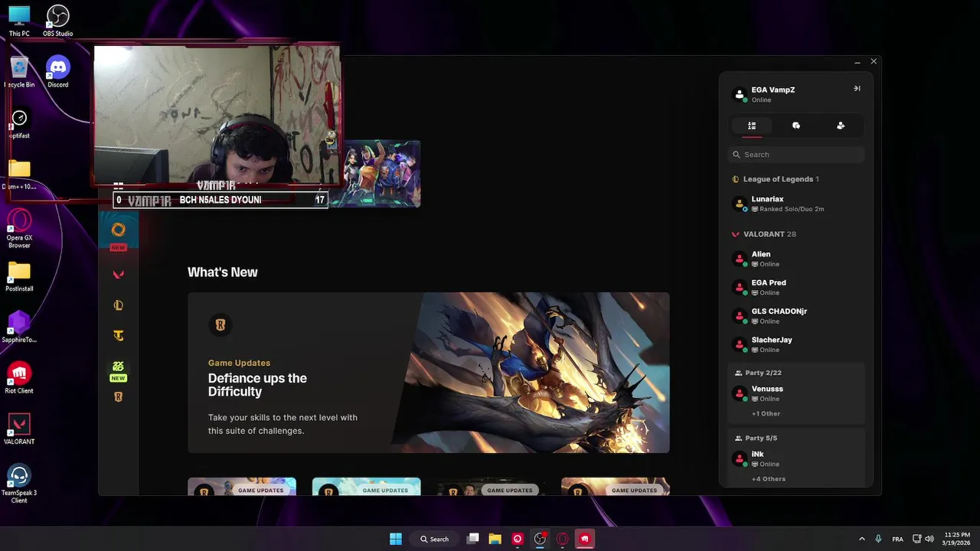Open the VALORANT desktop shortcut

[19, 429]
